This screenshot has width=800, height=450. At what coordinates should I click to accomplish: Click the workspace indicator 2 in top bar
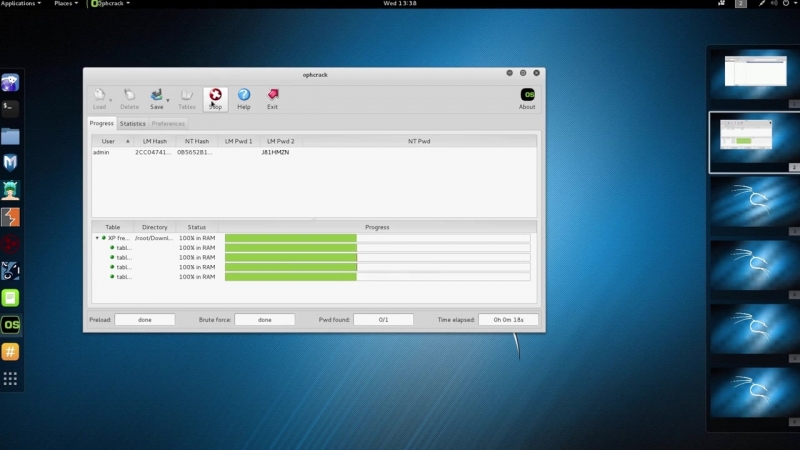741,4
